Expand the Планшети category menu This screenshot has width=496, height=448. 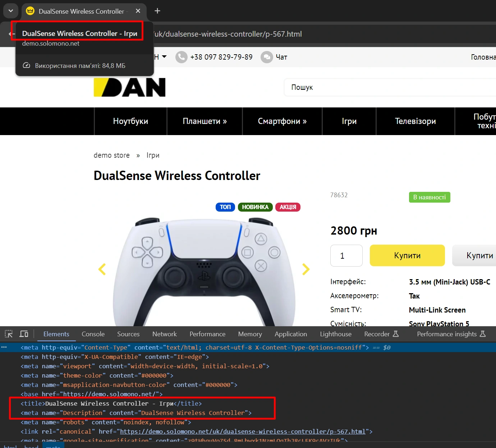205,121
